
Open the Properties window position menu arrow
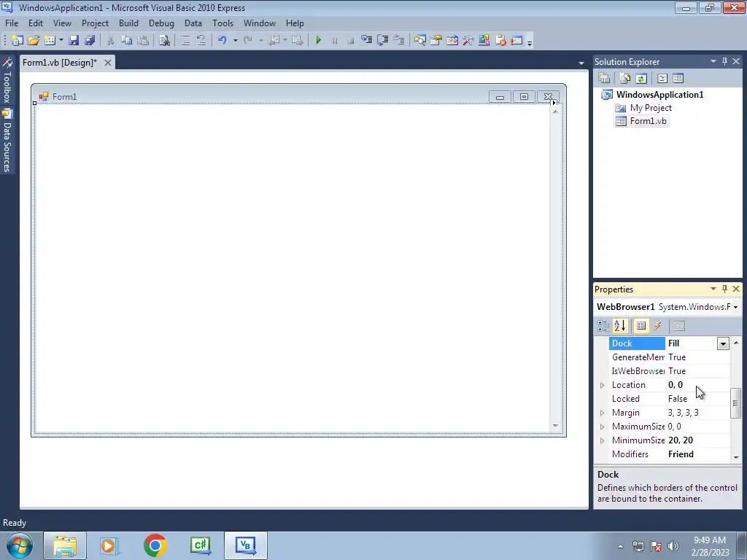coord(713,289)
